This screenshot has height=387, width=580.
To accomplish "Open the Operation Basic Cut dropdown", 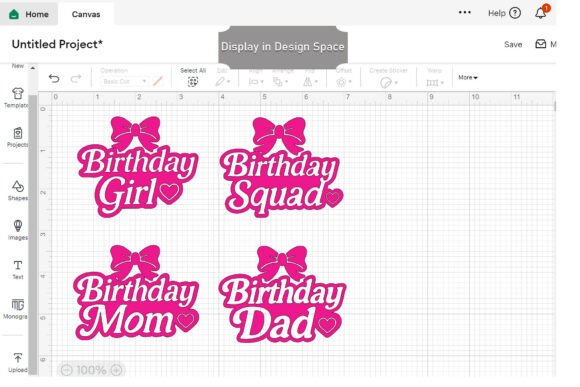I will coord(124,81).
